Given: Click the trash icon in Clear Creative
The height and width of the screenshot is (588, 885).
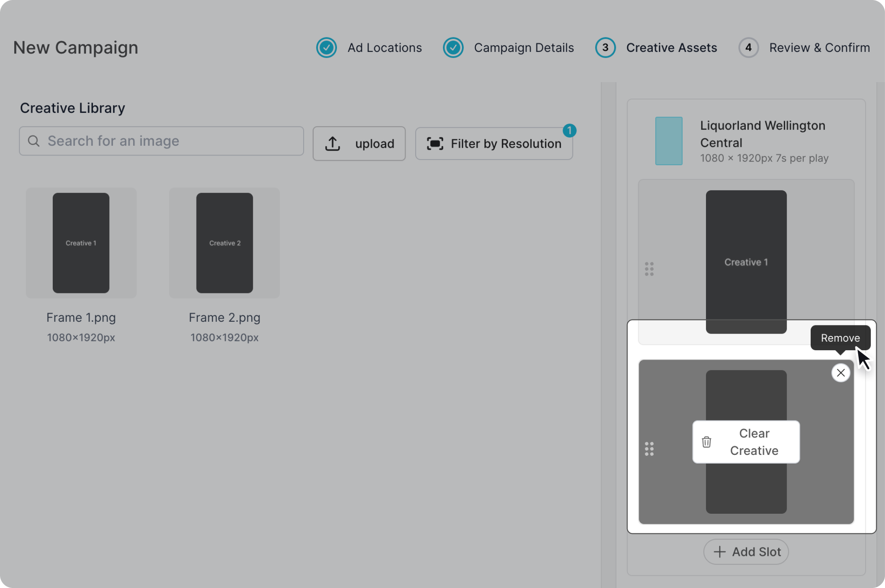Looking at the screenshot, I should click(x=706, y=442).
